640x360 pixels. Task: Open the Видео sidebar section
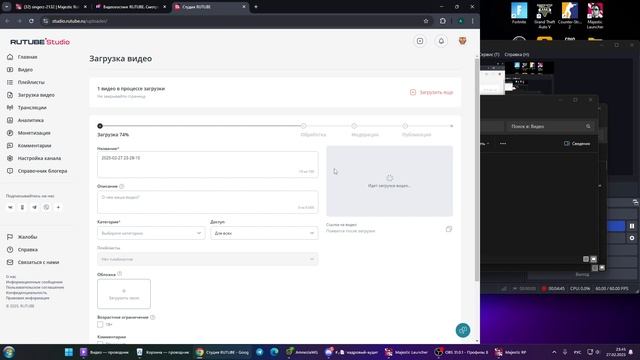(20, 70)
